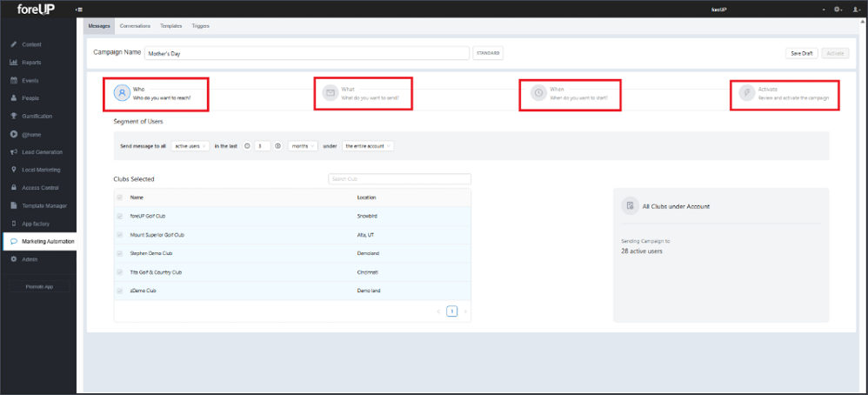
Task: Open App factory in the sidebar
Action: (x=36, y=224)
